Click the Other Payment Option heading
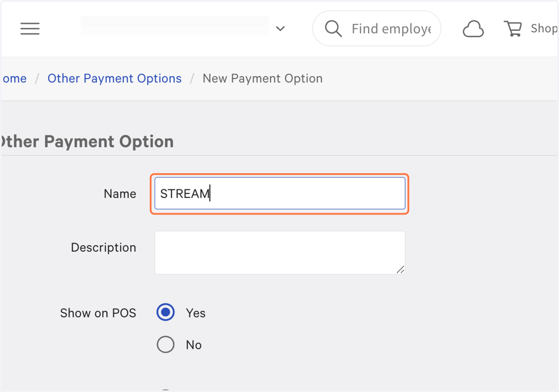 click(87, 141)
